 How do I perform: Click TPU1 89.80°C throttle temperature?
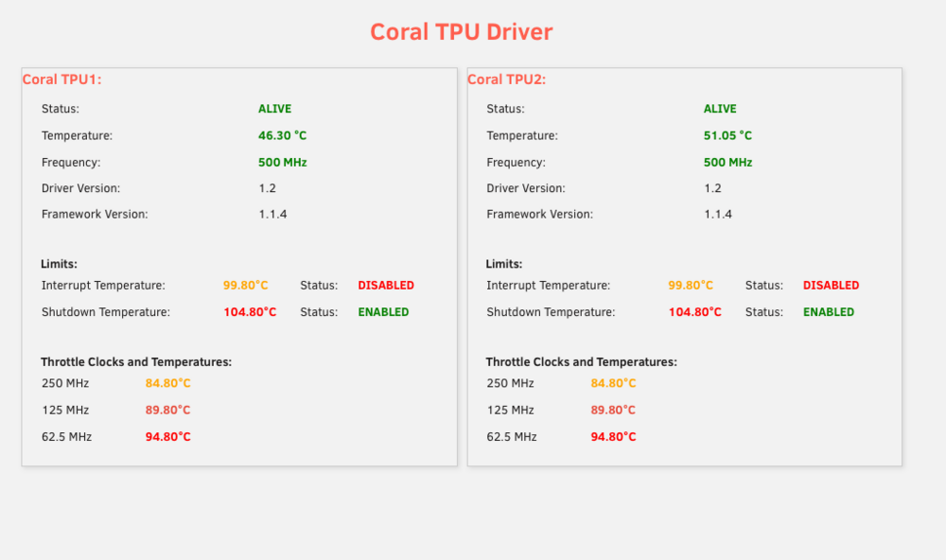pos(167,411)
